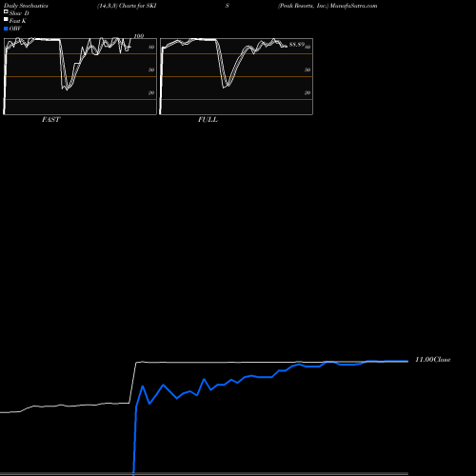Click the '11.00Close' price label
This screenshot has height=476, width=476.
[433, 360]
